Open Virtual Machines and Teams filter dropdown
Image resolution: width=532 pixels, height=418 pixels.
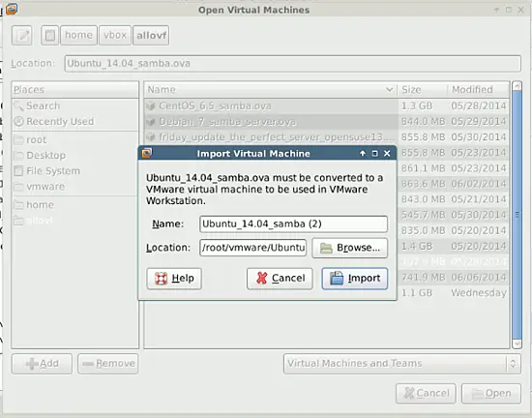coord(402,364)
